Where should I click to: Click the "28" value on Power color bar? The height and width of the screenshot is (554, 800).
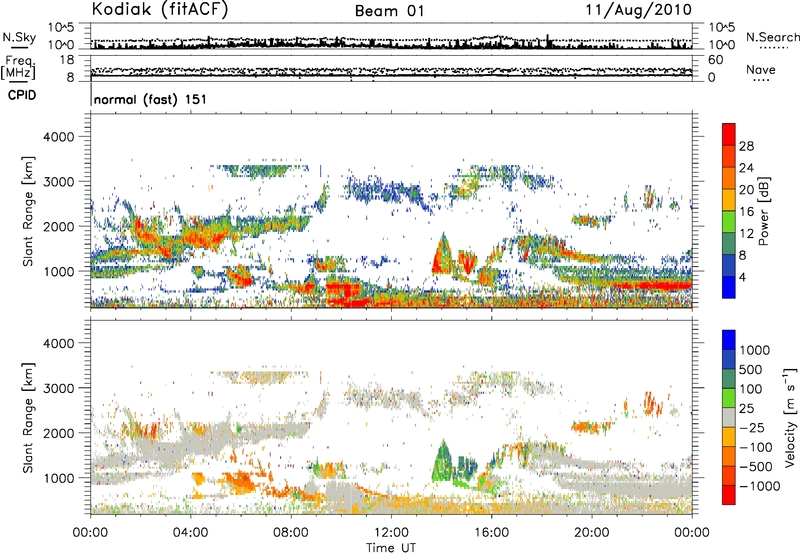(x=746, y=146)
